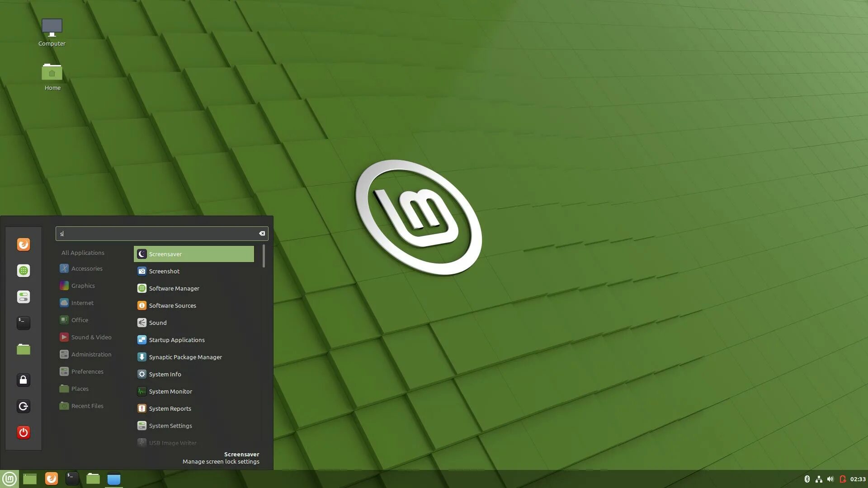Click the Lock Screen icon in sidebar

[x=24, y=380]
